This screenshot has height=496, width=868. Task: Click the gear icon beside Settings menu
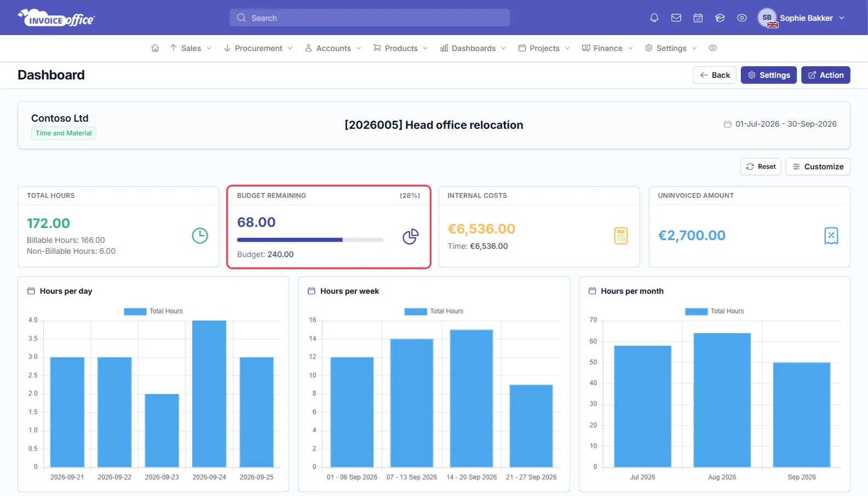coord(649,48)
